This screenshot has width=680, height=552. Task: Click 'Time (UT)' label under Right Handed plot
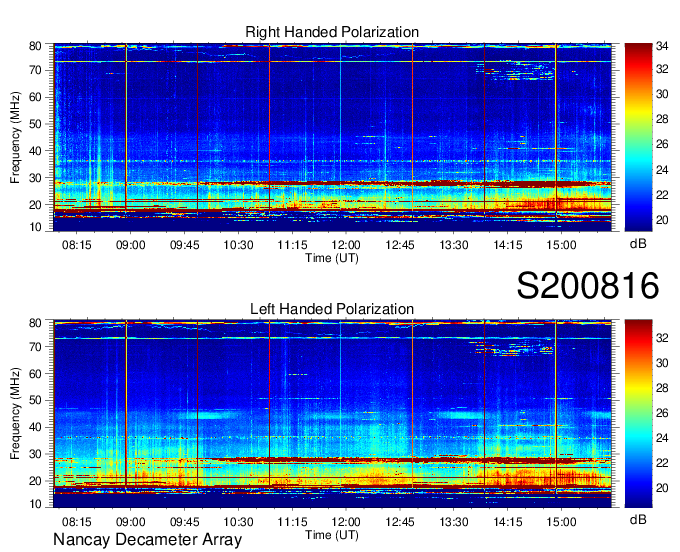332,258
